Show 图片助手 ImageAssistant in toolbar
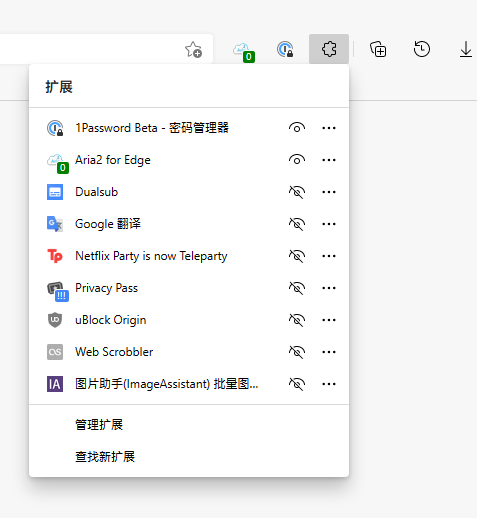This screenshot has height=518, width=477. click(x=297, y=384)
